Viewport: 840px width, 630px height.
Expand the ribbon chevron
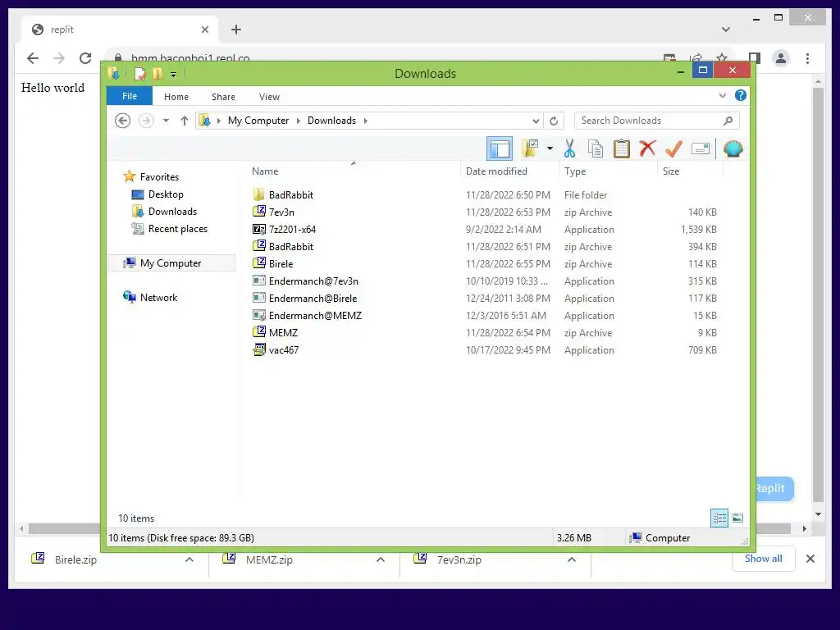[x=722, y=95]
